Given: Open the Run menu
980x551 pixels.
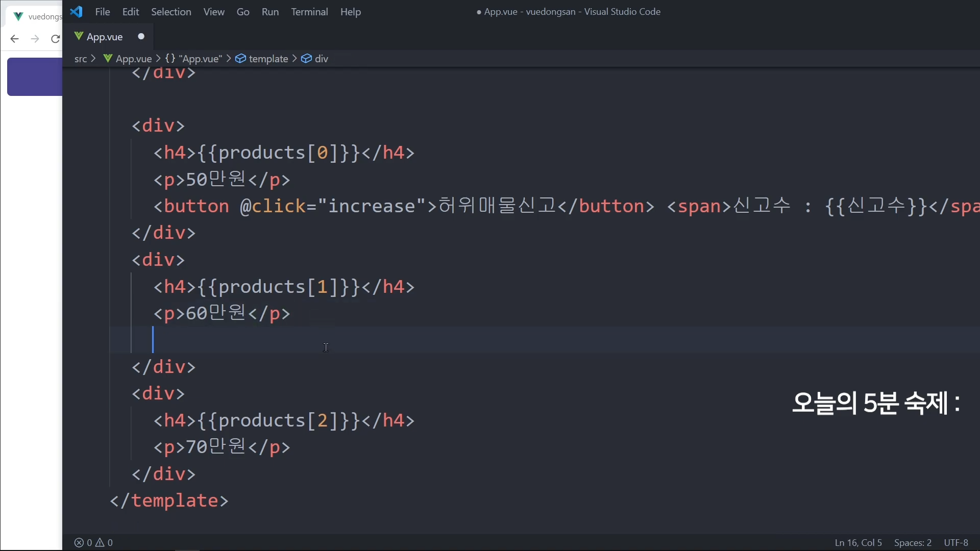Looking at the screenshot, I should tap(270, 12).
